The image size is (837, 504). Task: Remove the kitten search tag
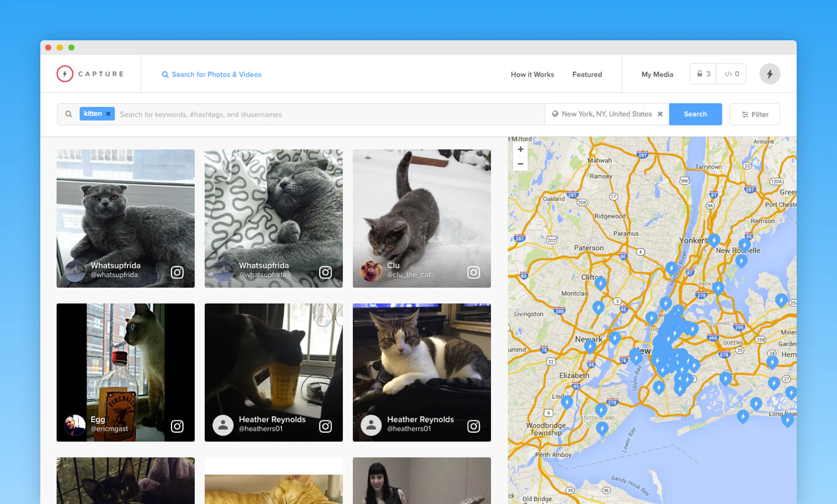[108, 114]
